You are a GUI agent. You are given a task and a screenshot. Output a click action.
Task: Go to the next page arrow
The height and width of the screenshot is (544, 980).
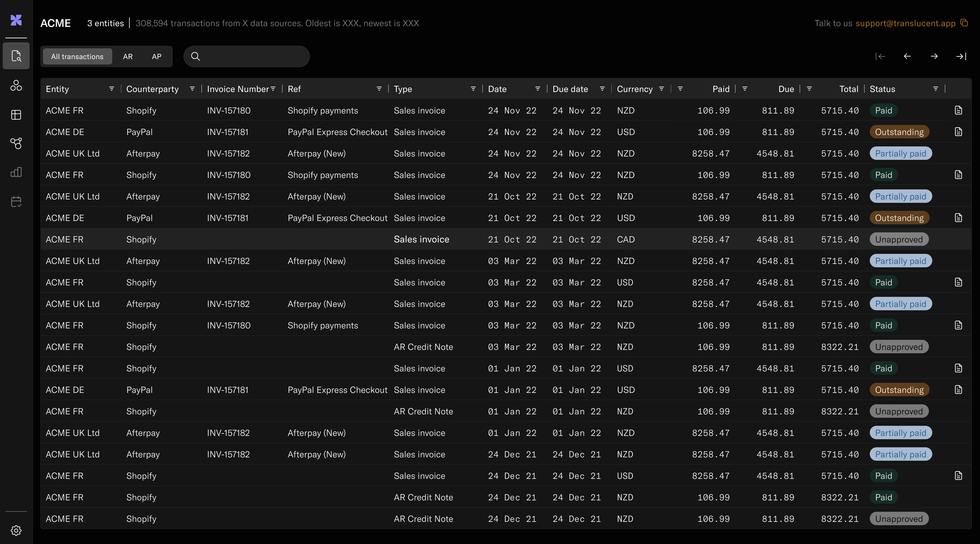point(934,56)
